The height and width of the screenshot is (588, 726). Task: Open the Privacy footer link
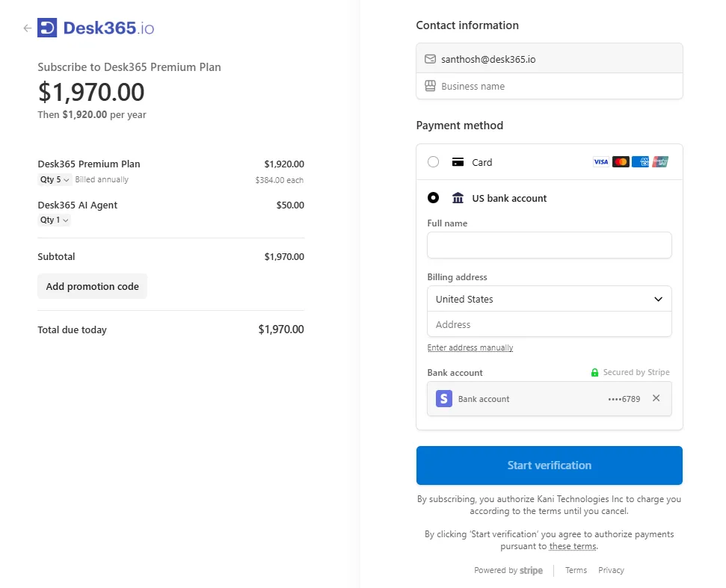point(611,570)
